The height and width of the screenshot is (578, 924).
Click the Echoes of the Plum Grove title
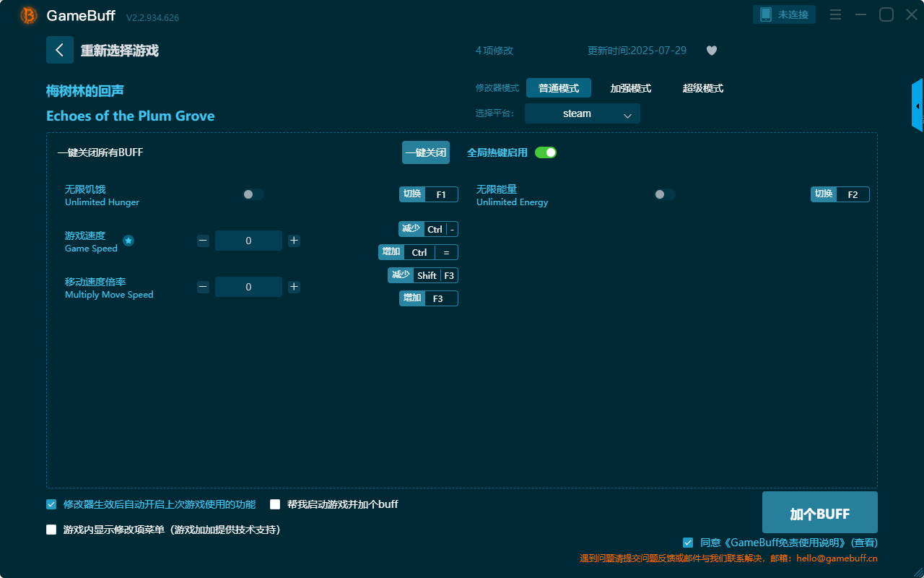131,116
